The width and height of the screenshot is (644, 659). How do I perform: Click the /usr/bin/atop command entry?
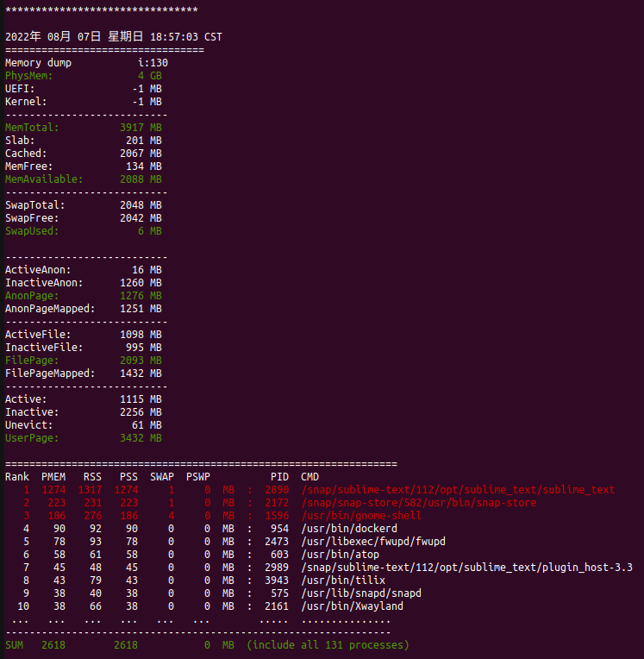341,555
